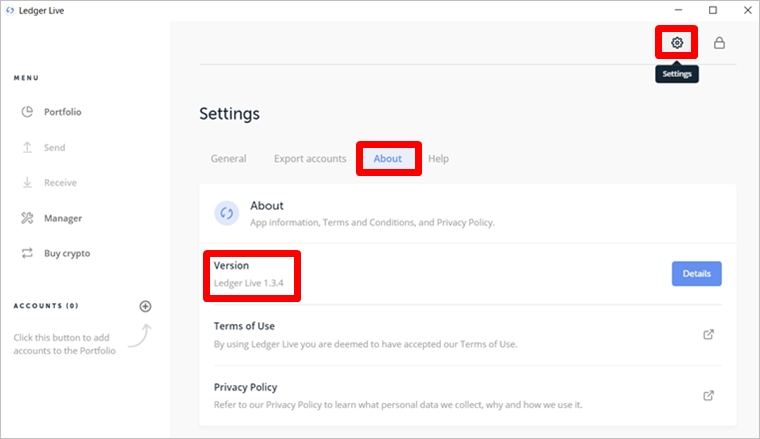Open Terms of Use external link icon

[709, 334]
